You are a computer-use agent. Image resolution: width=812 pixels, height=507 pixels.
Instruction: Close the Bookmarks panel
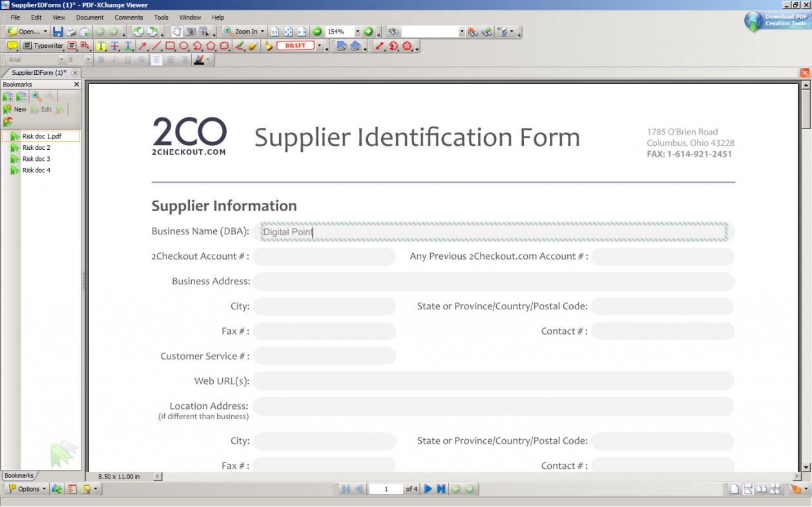77,85
